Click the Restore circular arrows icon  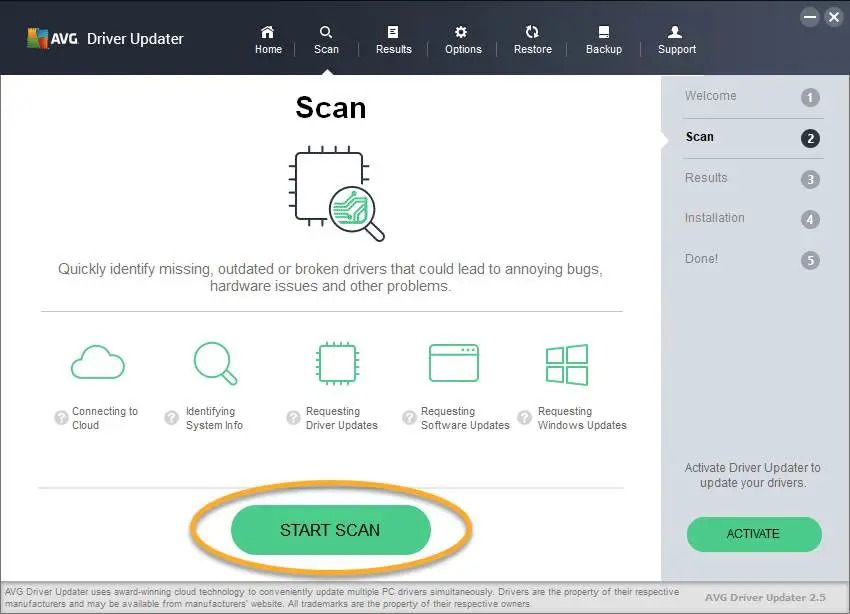[532, 32]
